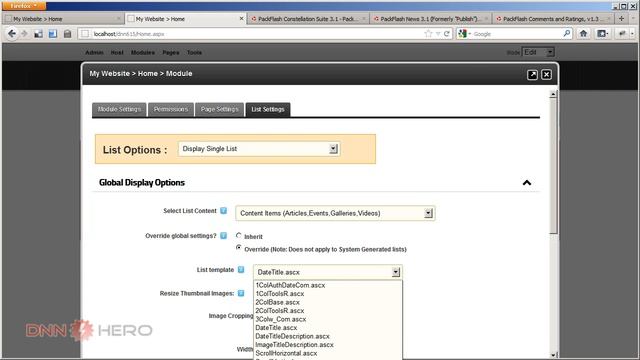Select the Override radio button

point(239,247)
